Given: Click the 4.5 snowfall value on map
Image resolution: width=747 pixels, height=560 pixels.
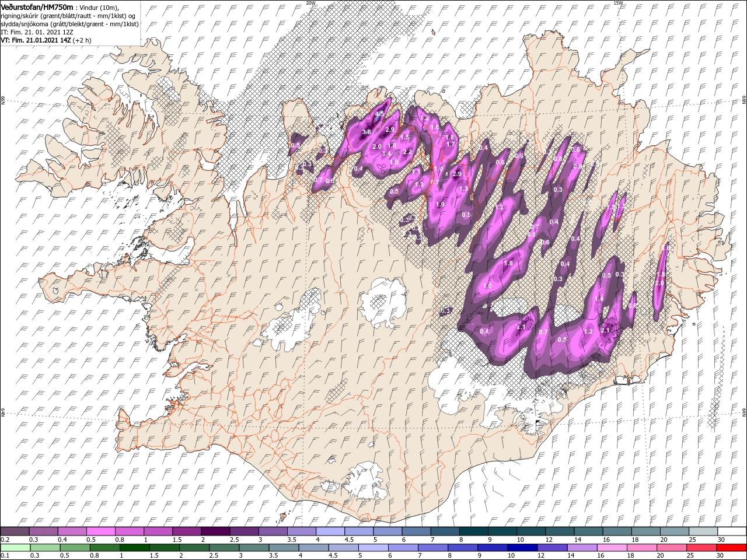Looking at the screenshot, I should pos(379,114).
